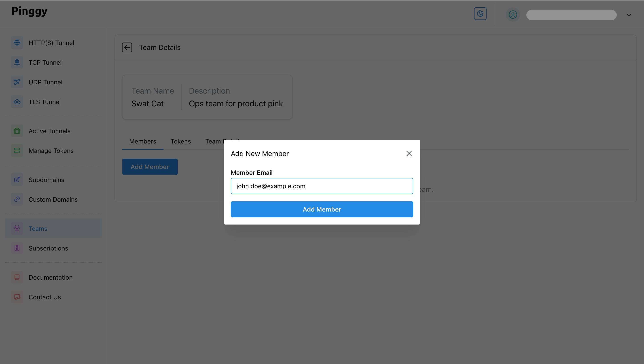
Task: Focus the Member Email input field
Action: pos(322,186)
